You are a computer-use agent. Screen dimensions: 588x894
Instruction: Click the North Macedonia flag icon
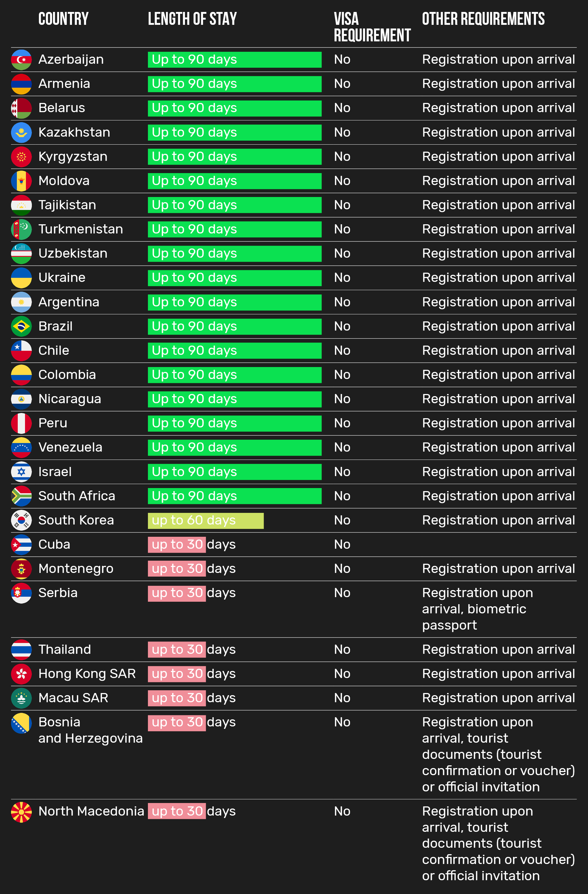[x=21, y=812]
